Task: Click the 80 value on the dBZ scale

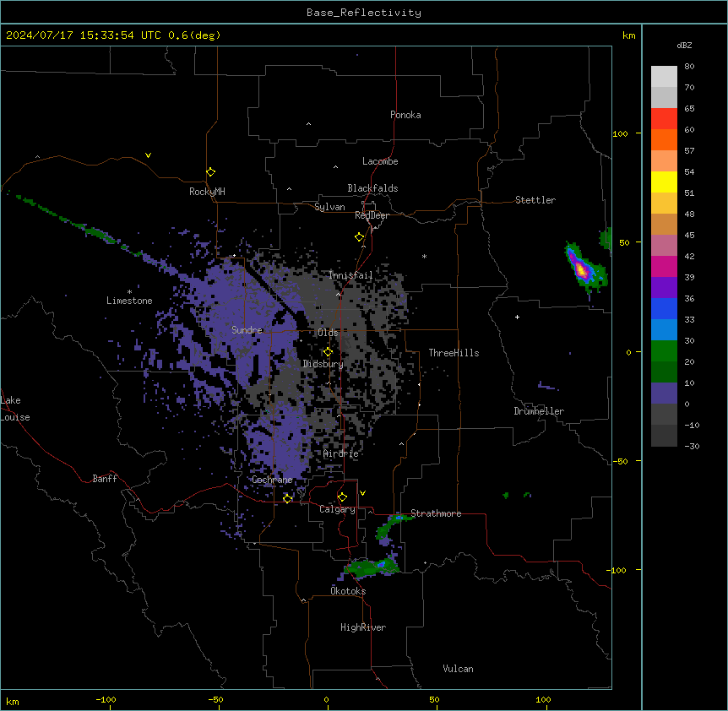Action: click(x=689, y=67)
